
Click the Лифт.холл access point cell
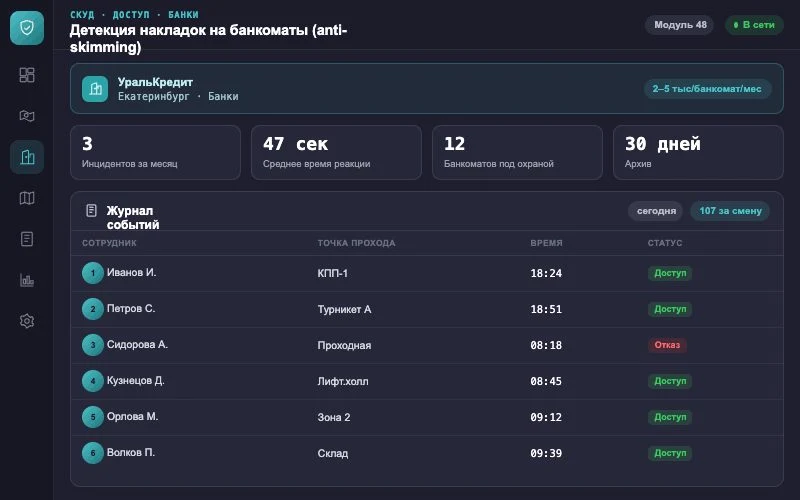click(343, 381)
